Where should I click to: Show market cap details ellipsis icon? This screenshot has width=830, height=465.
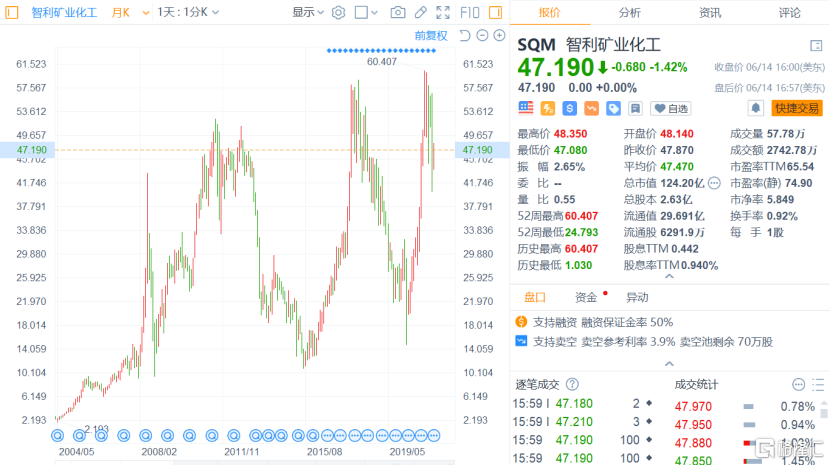(714, 183)
